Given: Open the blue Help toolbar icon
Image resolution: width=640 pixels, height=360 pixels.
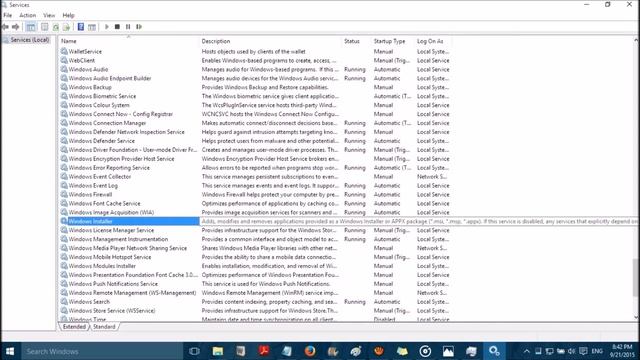Looking at the screenshot, I should click(81, 27).
